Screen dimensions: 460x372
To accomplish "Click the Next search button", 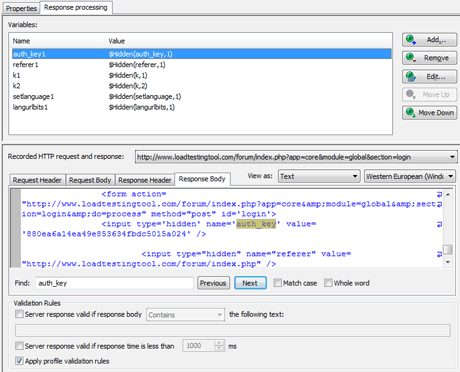I will [x=250, y=283].
